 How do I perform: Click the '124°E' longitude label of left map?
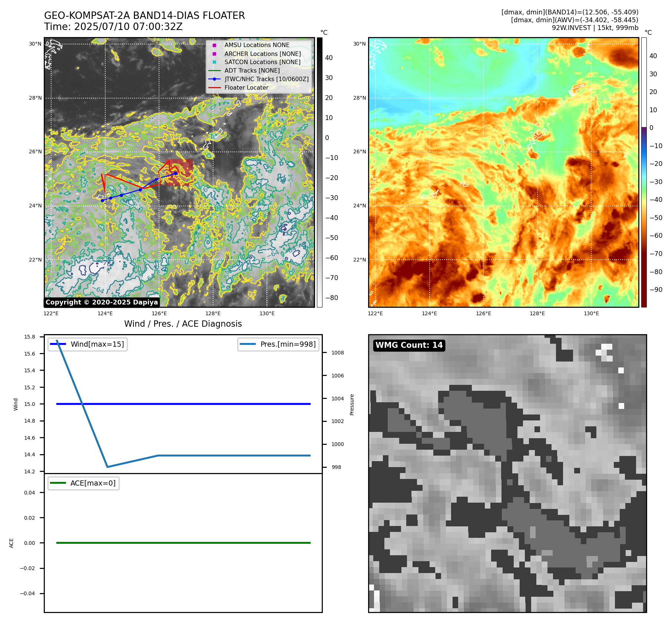tap(105, 313)
